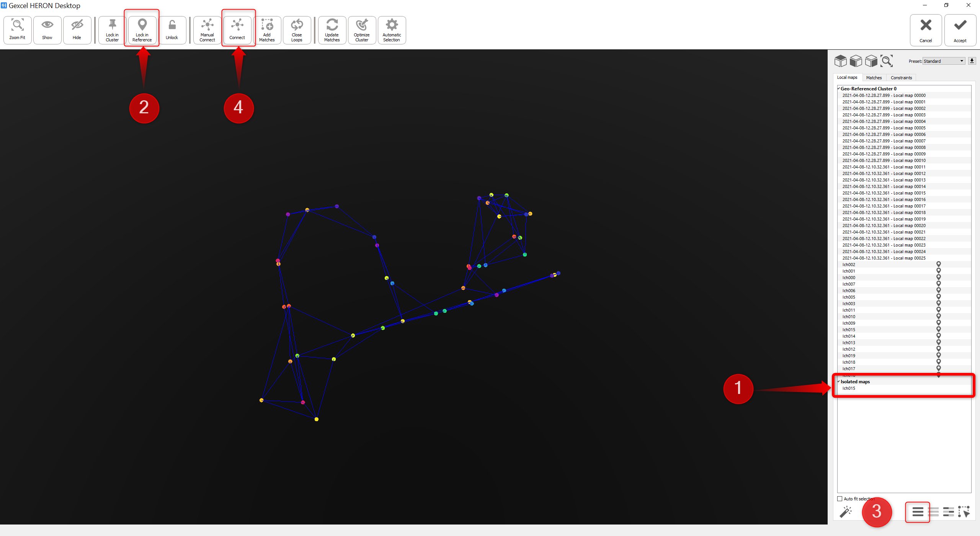
Task: Click the magic wand icon below the list
Action: (846, 512)
